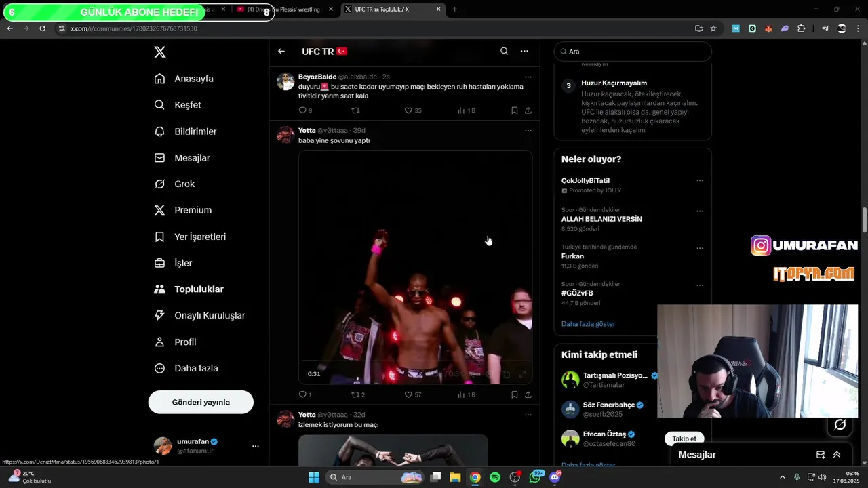Open more options on Yotta 39d post
The width and height of the screenshot is (868, 488).
pos(528,131)
